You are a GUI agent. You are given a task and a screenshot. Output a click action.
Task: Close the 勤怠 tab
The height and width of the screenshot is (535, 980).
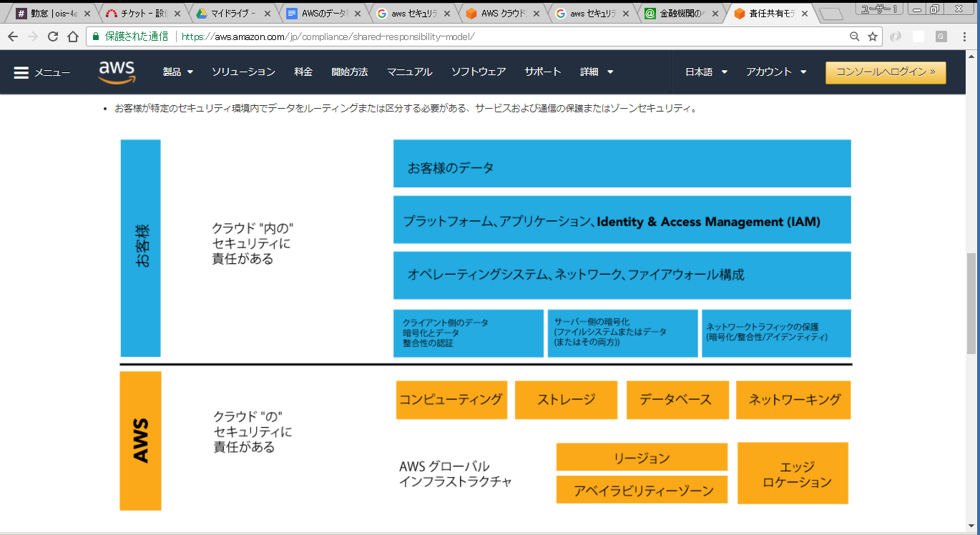87,14
